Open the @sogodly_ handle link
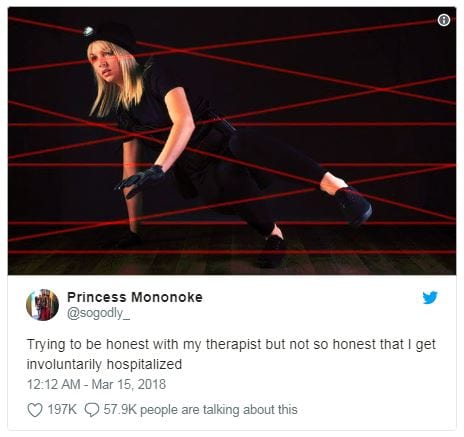 [x=99, y=313]
